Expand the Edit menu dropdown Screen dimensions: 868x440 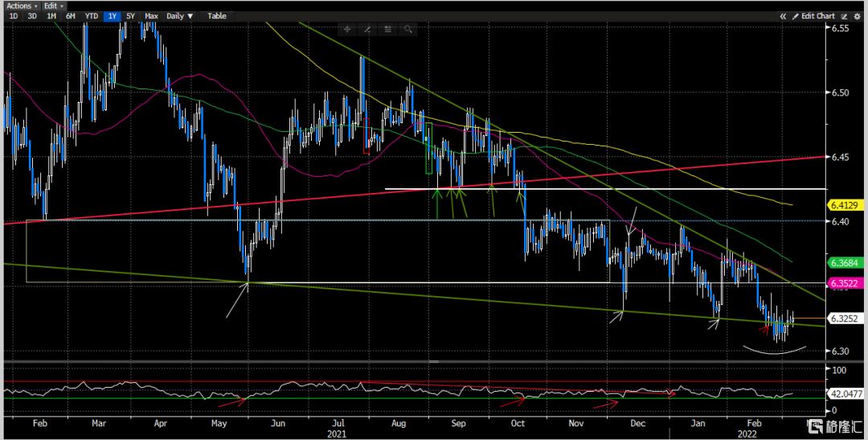[54, 6]
